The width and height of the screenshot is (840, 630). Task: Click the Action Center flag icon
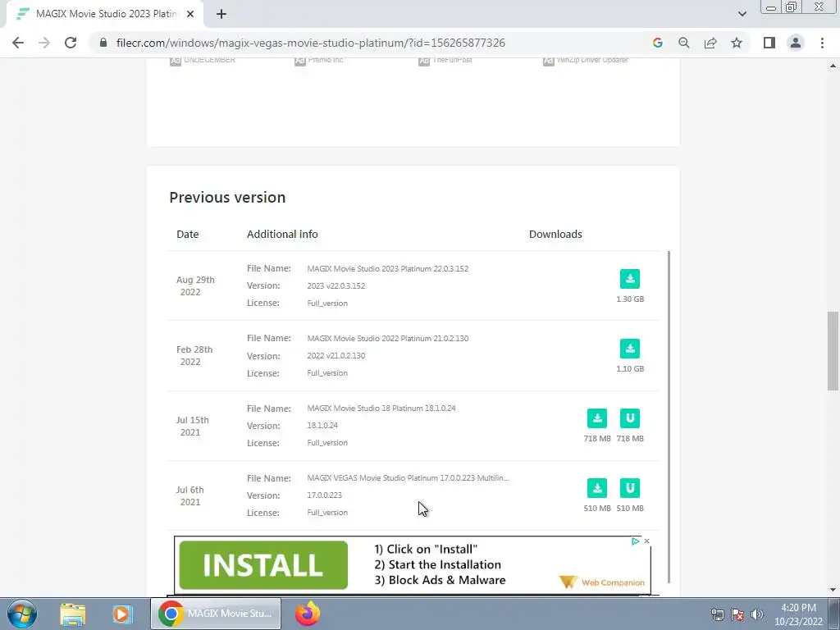click(737, 614)
